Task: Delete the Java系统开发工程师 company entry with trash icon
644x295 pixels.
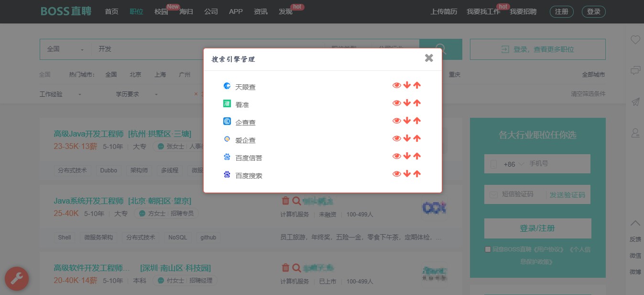Action: coord(285,201)
